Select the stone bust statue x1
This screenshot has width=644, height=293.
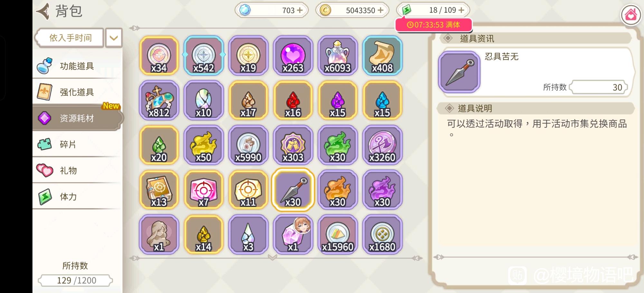coord(159,235)
